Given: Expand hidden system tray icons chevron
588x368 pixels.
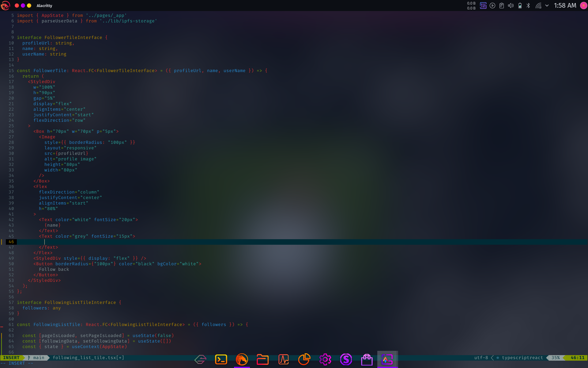Looking at the screenshot, I should click(547, 6).
